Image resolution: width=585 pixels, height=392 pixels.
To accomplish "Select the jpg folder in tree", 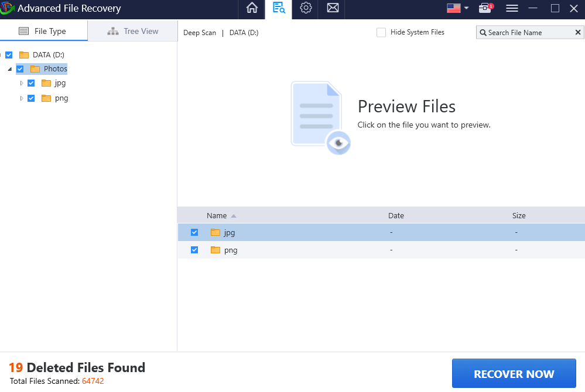I will 60,83.
